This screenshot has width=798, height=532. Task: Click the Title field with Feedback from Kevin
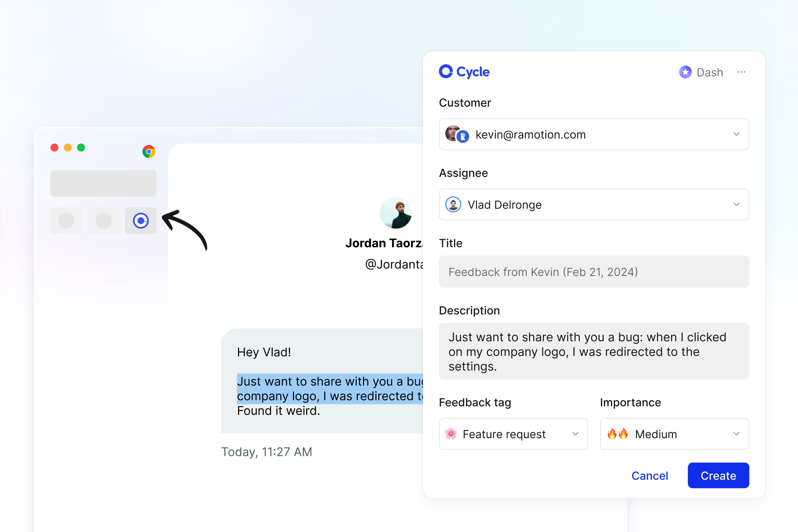(594, 272)
